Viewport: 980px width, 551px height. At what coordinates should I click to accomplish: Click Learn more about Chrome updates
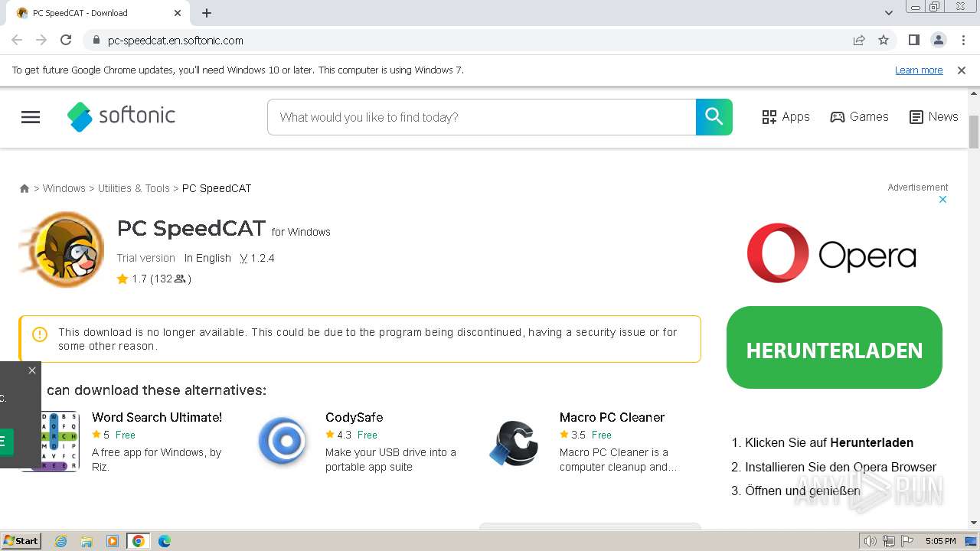[x=919, y=70]
